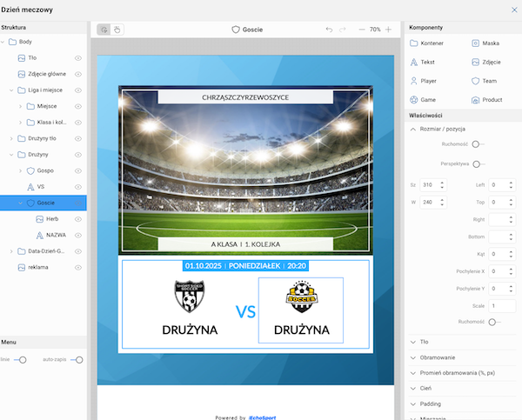This screenshot has height=420, width=522.
Task: Click the left team crest on canvas
Action: 190,297
